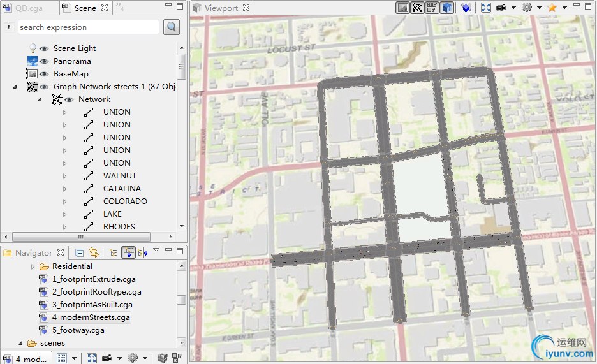Select the Scene tab

(x=85, y=8)
